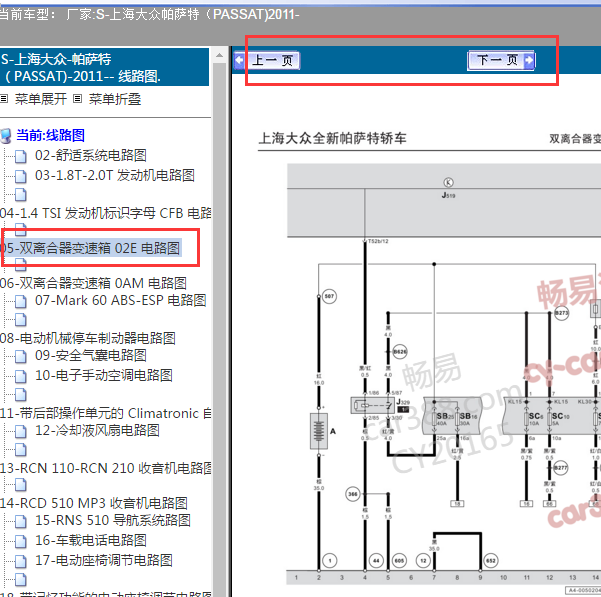Image resolution: width=601 pixels, height=597 pixels.
Task: Click the page icon above the 13-RCN 110 entry
Action: click(x=21, y=449)
